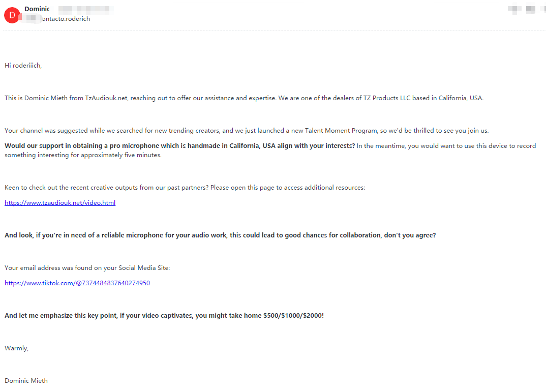The image size is (546, 392).
Task: Click the 'Warmly,' closing line
Action: pos(17,348)
